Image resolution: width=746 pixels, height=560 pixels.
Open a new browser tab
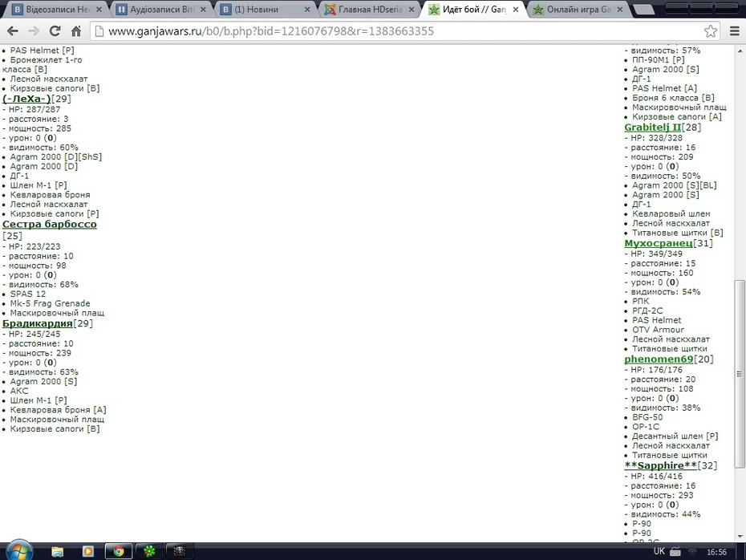point(644,10)
